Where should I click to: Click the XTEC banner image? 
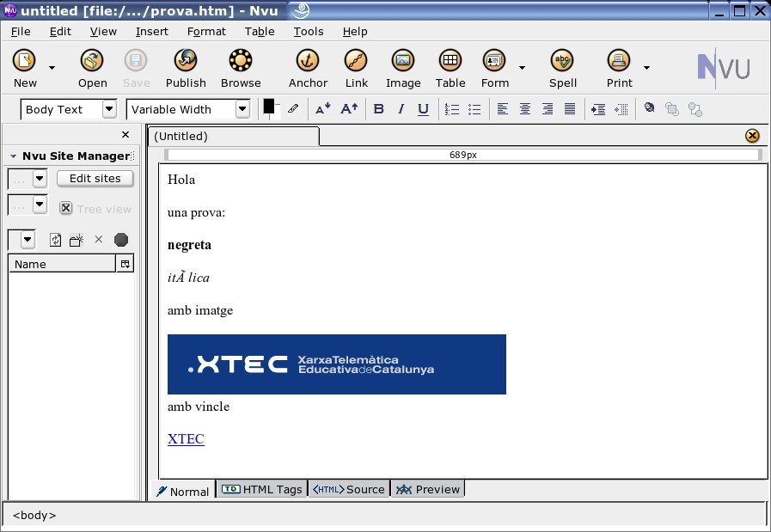coord(337,364)
